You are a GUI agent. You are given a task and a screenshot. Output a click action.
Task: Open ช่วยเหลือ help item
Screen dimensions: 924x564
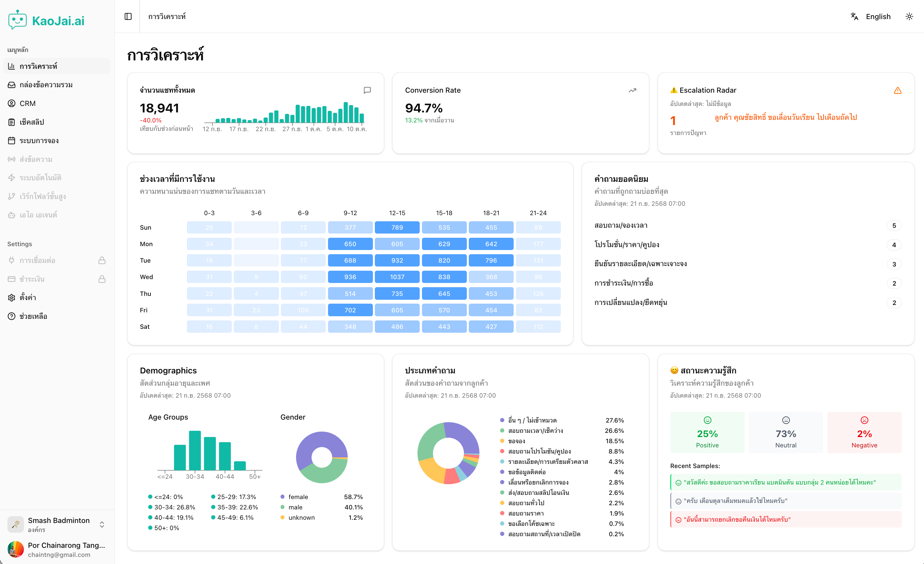tap(33, 316)
